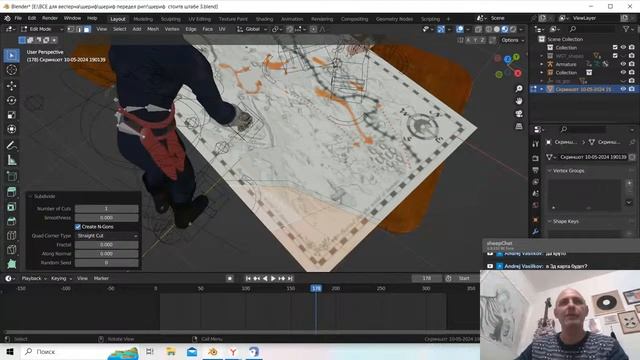Select the Loop Cut tool

pos(11,236)
